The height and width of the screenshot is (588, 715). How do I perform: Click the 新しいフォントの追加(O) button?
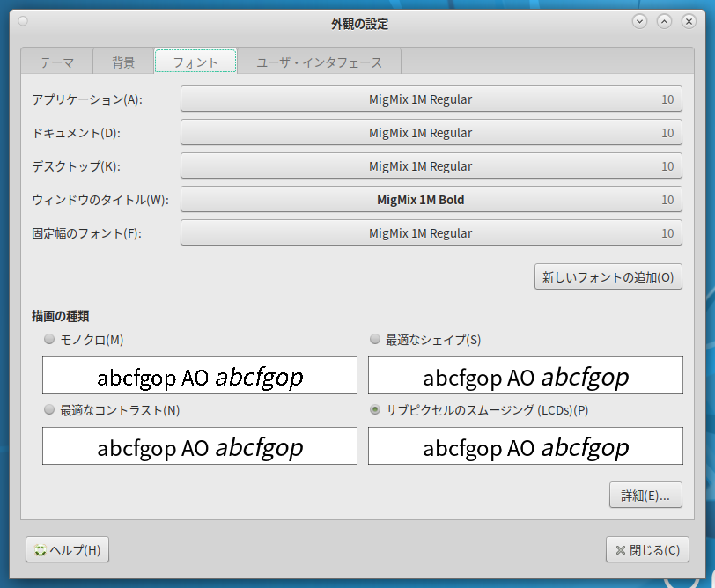(x=608, y=276)
